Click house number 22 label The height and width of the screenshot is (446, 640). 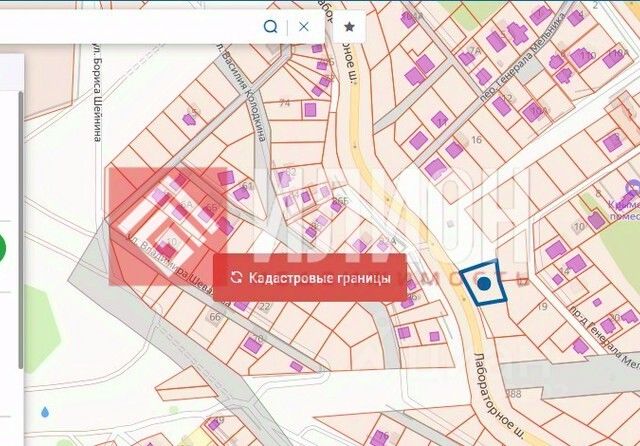click(264, 307)
